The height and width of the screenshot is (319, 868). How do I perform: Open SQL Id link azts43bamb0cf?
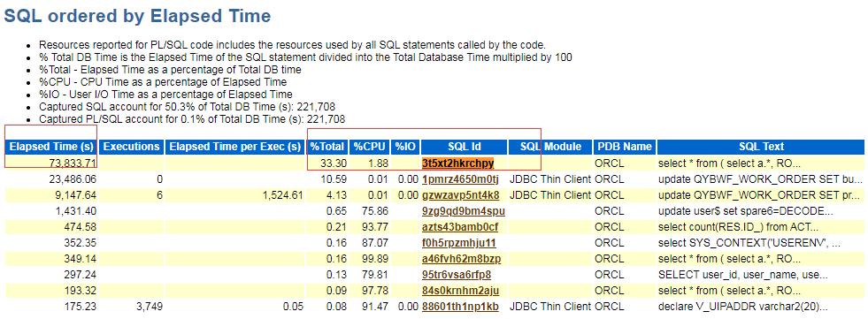coord(460,227)
